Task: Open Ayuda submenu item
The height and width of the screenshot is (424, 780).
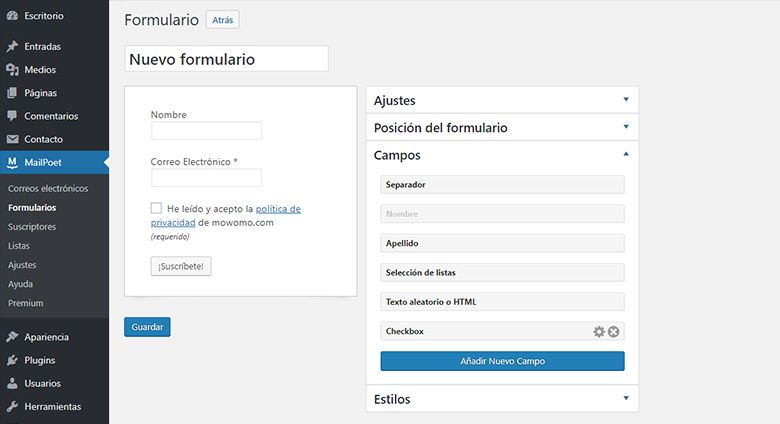Action: pyautogui.click(x=20, y=284)
